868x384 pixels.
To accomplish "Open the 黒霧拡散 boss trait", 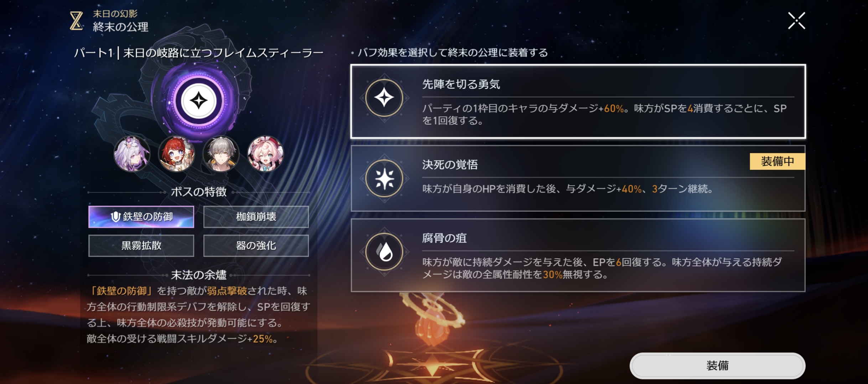I will (x=141, y=246).
